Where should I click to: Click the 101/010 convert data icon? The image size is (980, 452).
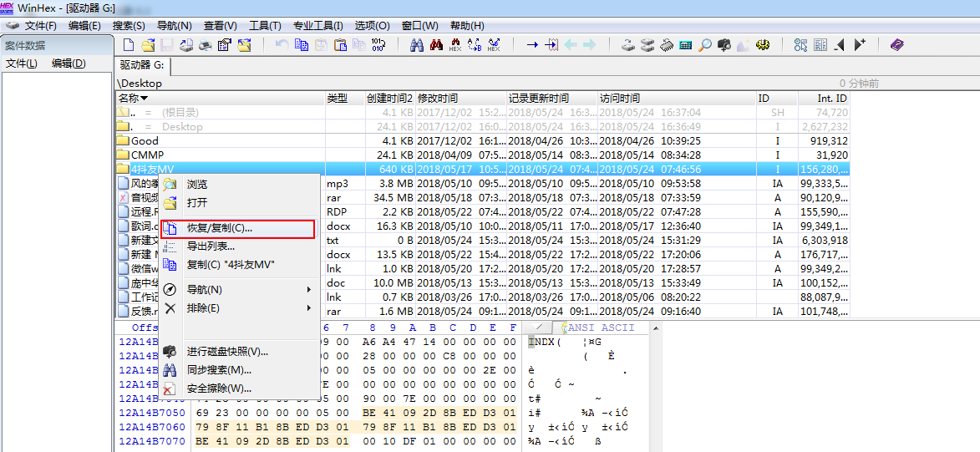(x=378, y=45)
